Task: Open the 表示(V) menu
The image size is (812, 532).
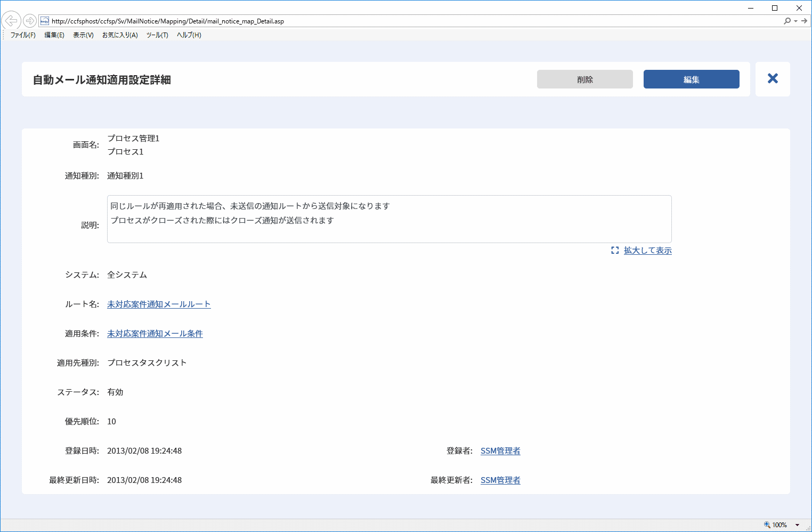Action: click(83, 35)
